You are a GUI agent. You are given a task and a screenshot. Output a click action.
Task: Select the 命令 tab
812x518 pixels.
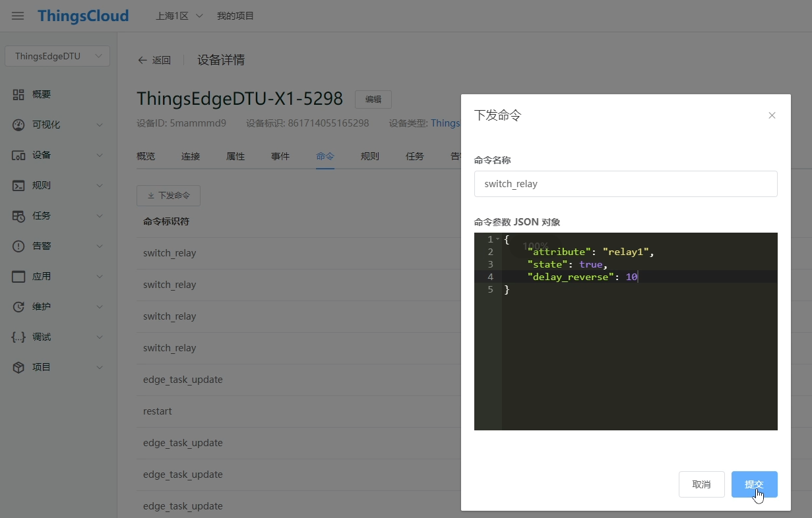tap(325, 156)
